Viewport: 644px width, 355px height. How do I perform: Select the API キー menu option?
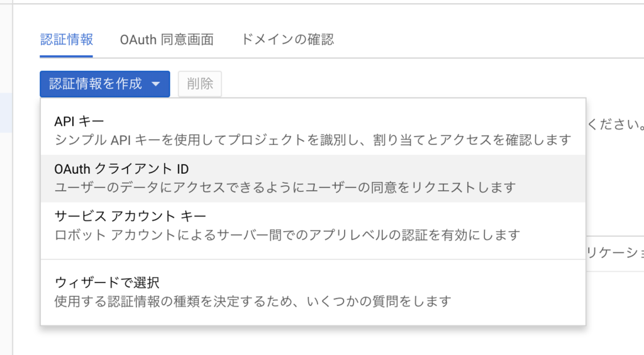313,131
